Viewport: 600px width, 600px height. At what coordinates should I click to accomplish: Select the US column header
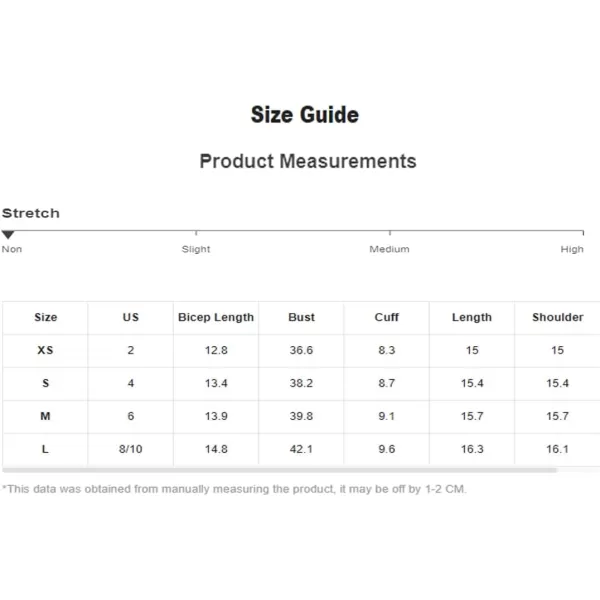130,317
